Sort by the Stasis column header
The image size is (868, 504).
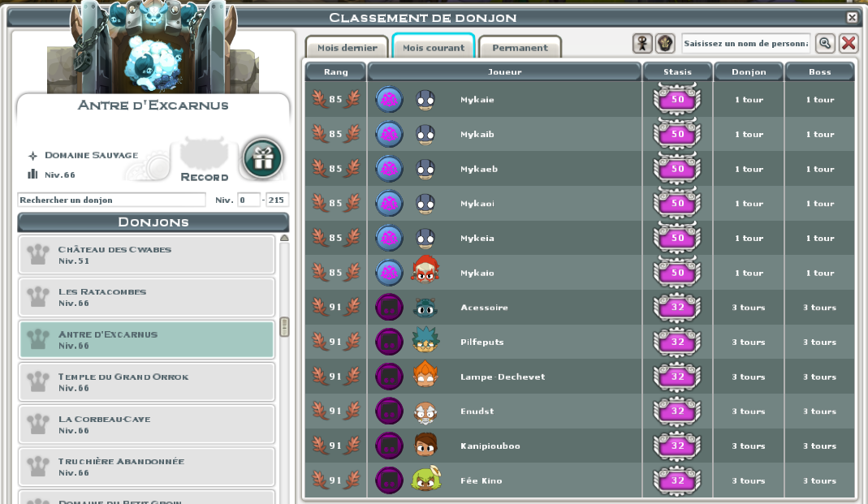677,72
